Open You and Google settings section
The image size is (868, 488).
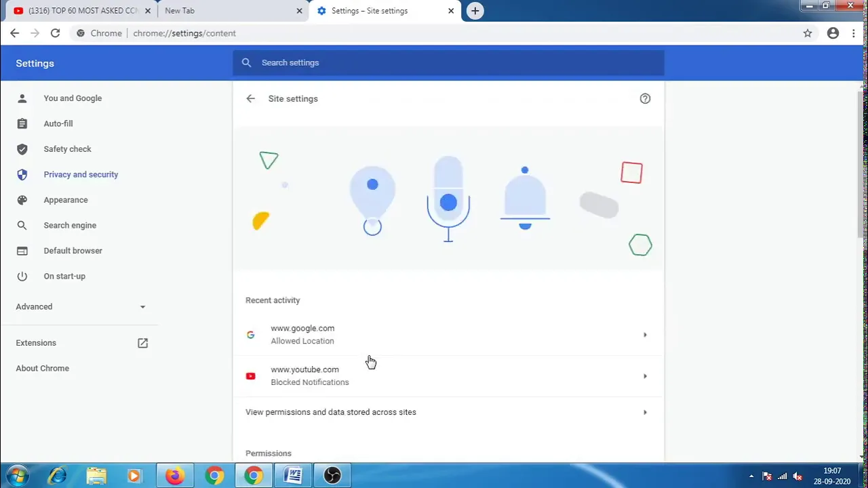(x=73, y=98)
